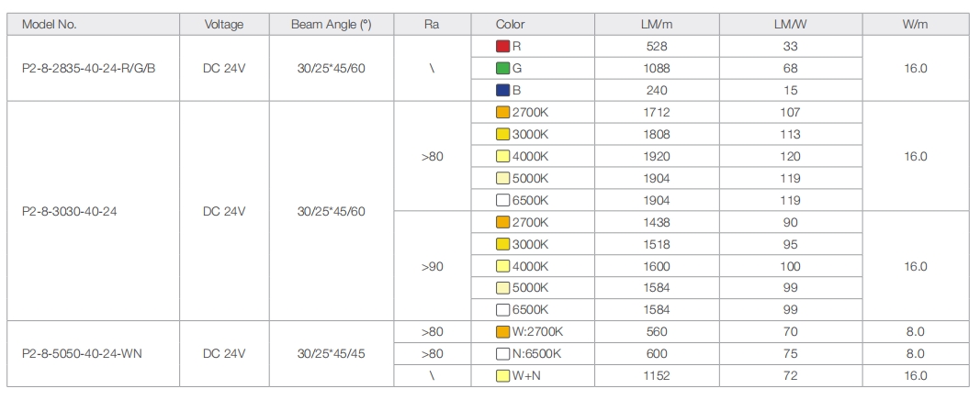Viewport: 980px width, 400px height.
Task: Click the >90 Ra cell
Action: (432, 266)
